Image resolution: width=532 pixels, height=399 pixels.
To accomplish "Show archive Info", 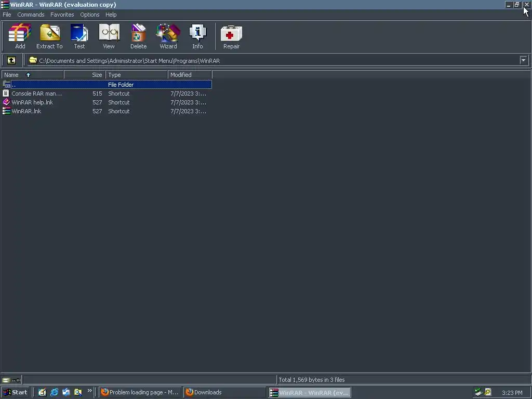I will [x=197, y=36].
